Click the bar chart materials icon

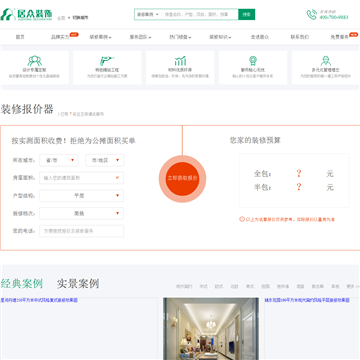pyautogui.click(x=180, y=61)
